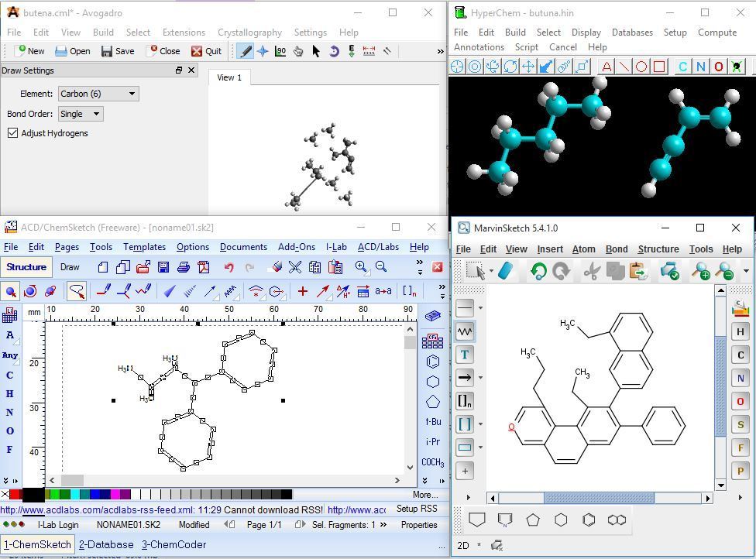Click the ChemSketch benzene ring template
This screenshot has width=756, height=559.
point(433,361)
